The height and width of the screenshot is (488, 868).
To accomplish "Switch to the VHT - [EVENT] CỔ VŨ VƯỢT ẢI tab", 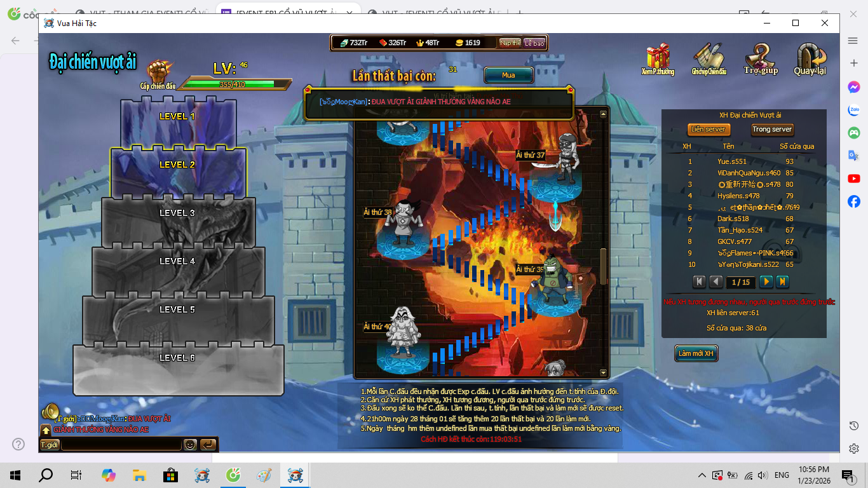I will [x=433, y=13].
